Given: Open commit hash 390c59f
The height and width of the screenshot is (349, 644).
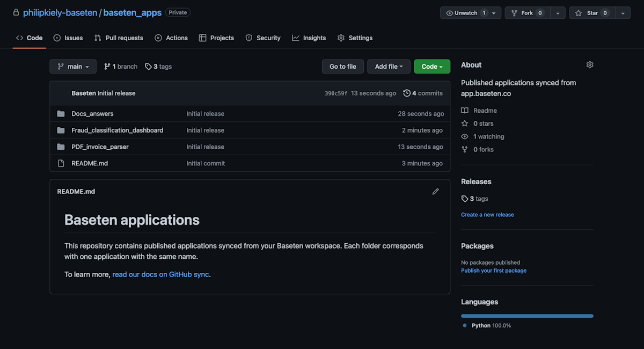Looking at the screenshot, I should click(x=336, y=93).
